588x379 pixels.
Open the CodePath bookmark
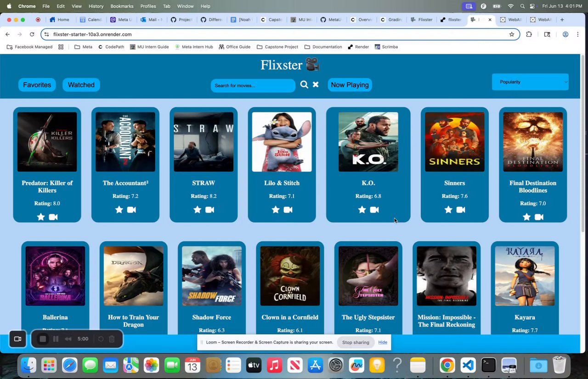(x=111, y=47)
